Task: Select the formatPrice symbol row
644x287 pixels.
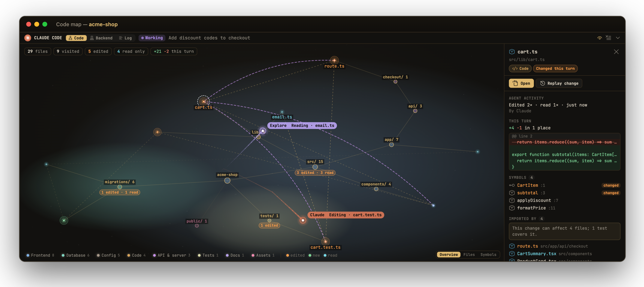Action: coord(565,208)
